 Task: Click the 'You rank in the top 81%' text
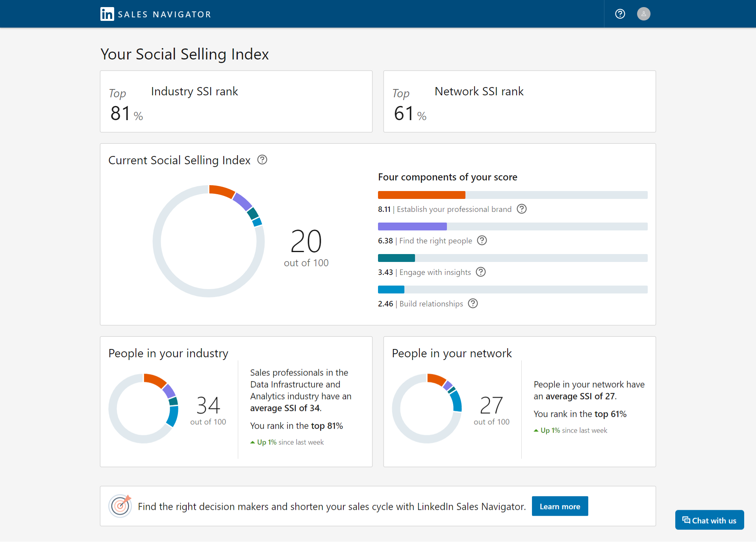tap(296, 426)
